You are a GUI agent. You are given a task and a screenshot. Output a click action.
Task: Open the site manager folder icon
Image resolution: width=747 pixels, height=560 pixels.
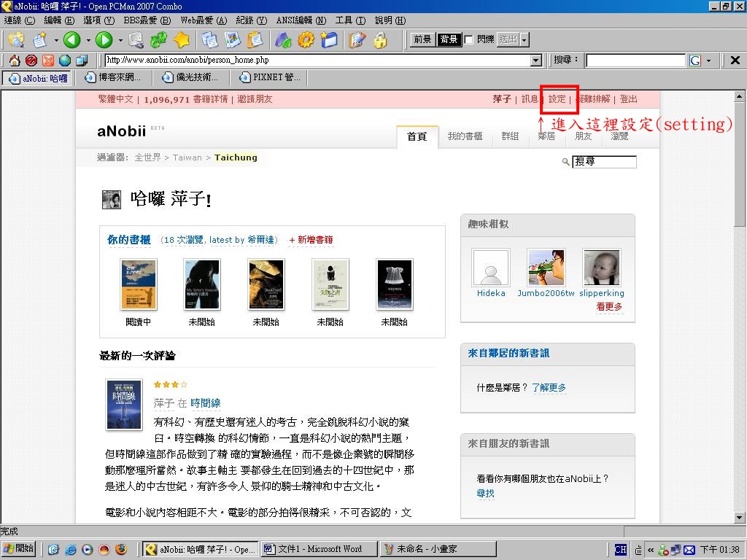[x=16, y=39]
